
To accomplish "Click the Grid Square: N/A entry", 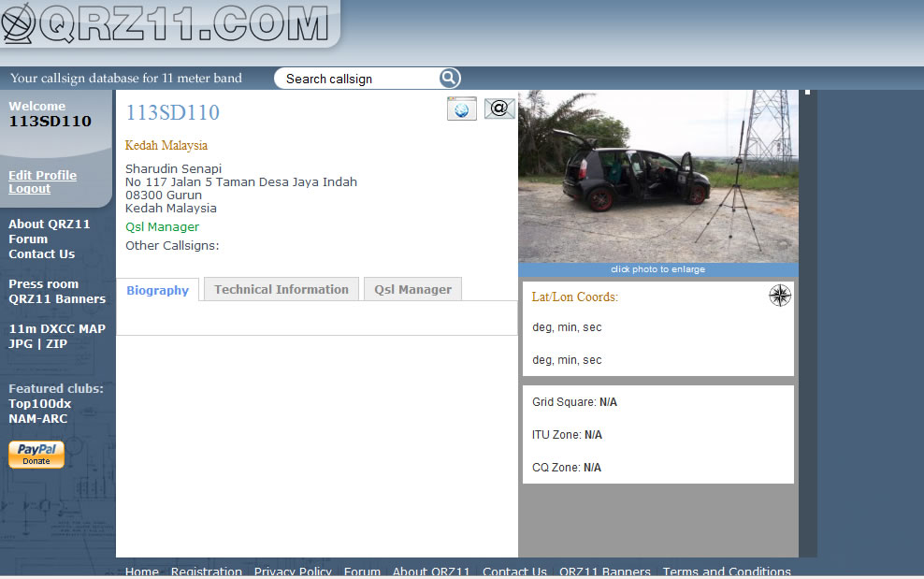I will (x=574, y=402).
